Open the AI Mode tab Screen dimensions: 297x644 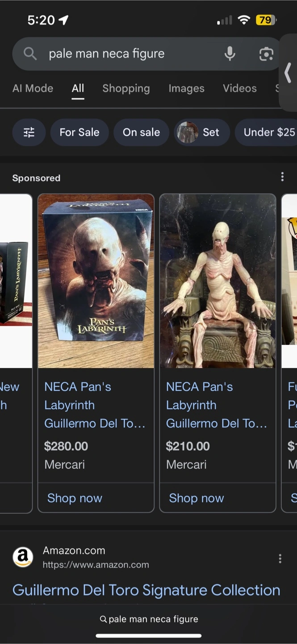tap(33, 89)
